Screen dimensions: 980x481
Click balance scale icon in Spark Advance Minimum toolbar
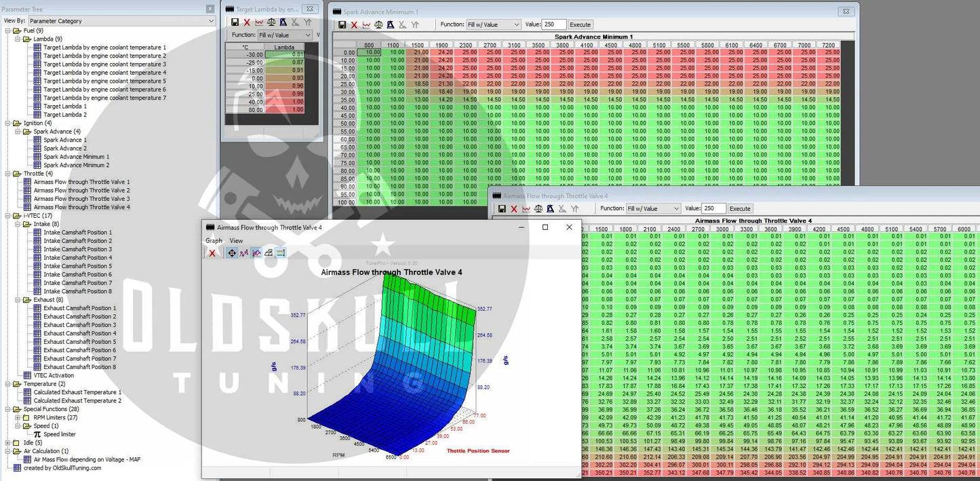click(378, 24)
